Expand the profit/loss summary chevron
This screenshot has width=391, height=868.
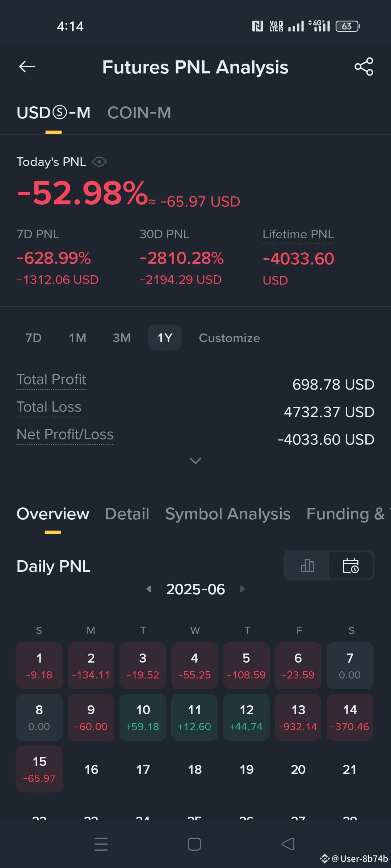(x=195, y=460)
